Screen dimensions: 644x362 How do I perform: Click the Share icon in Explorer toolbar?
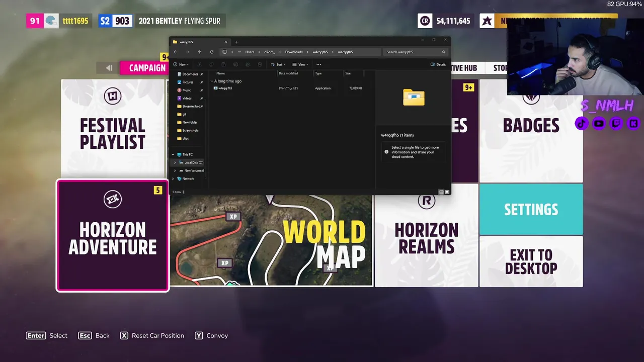pos(248,64)
